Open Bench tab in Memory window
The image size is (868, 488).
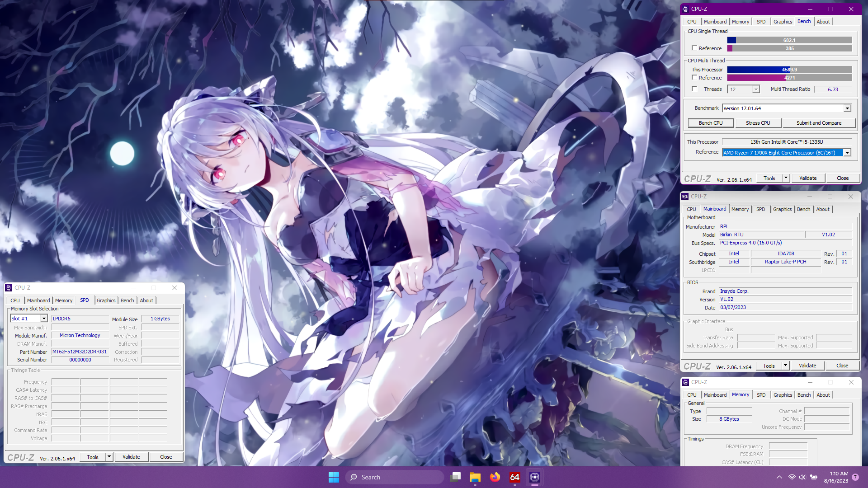804,395
